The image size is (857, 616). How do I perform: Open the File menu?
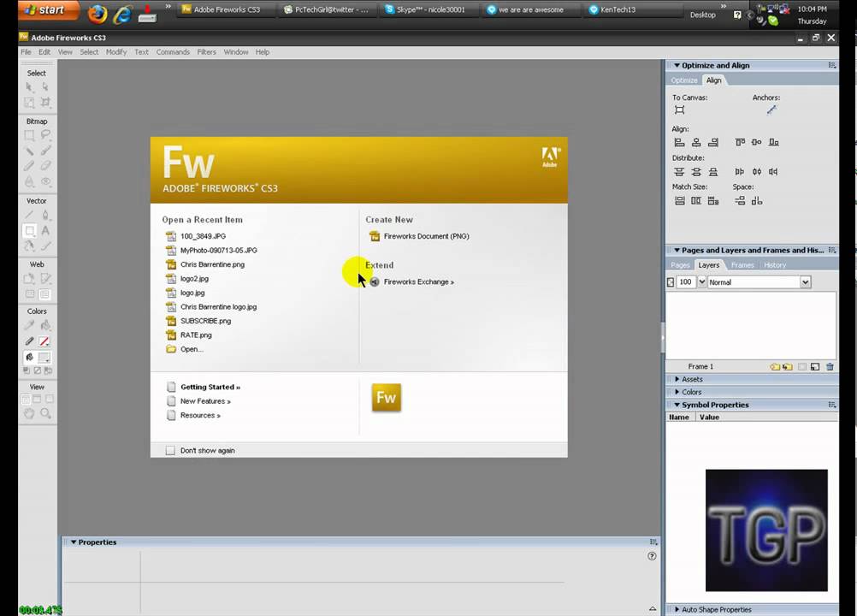26,52
